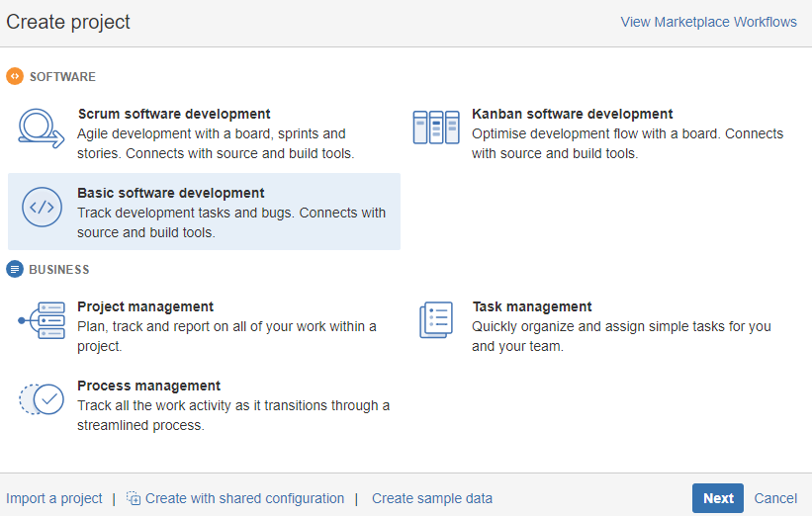Choose the Task management title
Image resolution: width=812 pixels, height=516 pixels.
click(x=531, y=306)
